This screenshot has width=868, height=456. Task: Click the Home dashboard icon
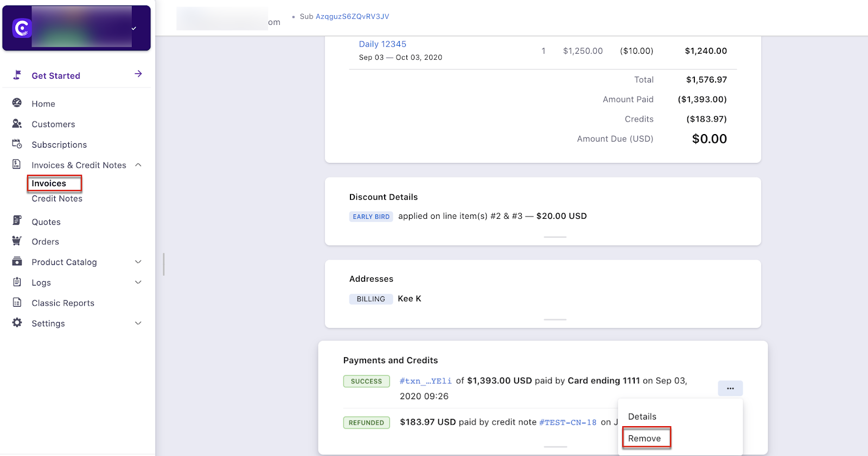point(17,103)
